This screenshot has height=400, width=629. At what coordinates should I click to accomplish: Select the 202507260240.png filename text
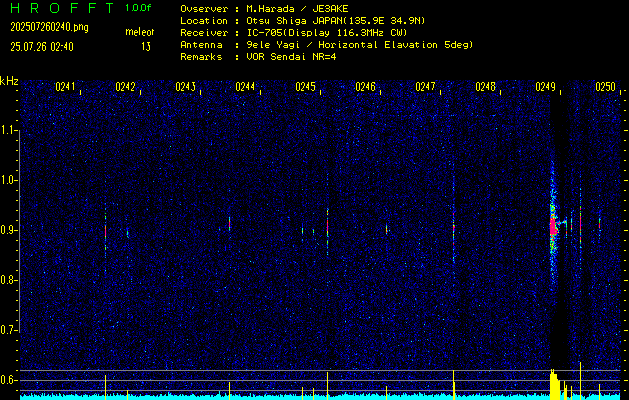pos(48,27)
